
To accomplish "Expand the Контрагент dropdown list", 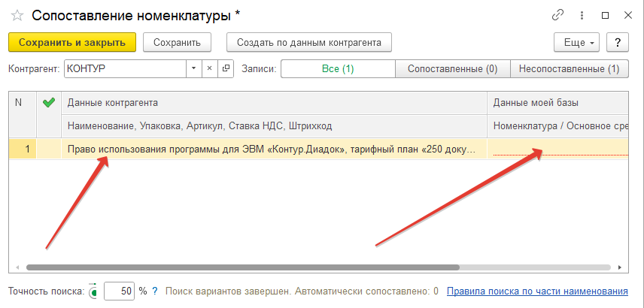I will 194,68.
